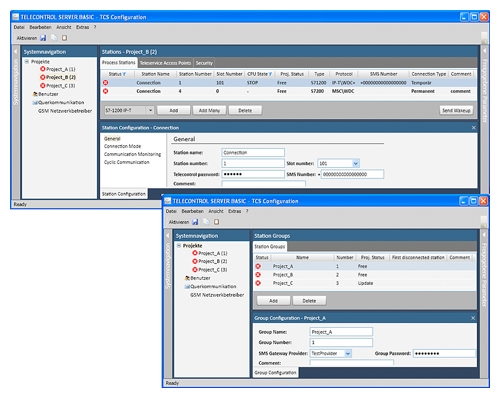The width and height of the screenshot is (500, 398).
Task: Select Communication Monitoring in station configuration list
Action: [132, 154]
